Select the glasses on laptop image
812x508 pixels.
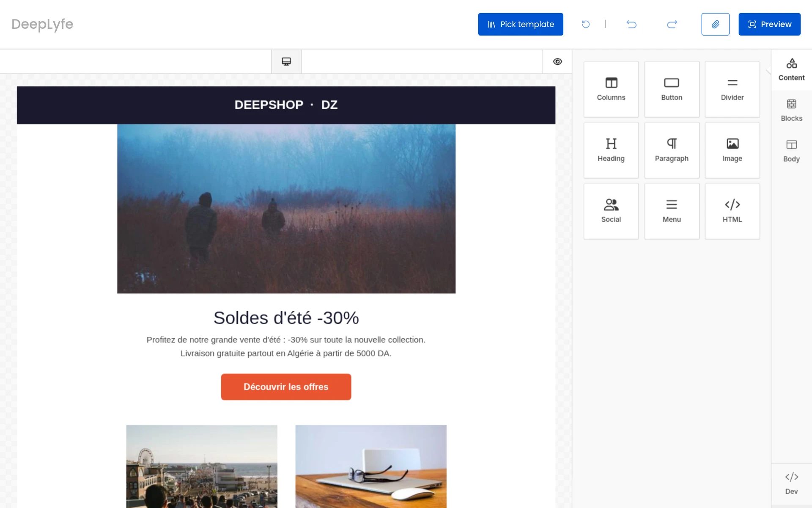[371, 467]
